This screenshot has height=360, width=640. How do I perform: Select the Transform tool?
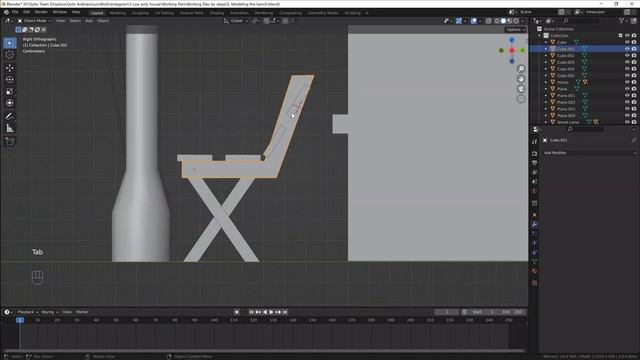click(x=10, y=103)
